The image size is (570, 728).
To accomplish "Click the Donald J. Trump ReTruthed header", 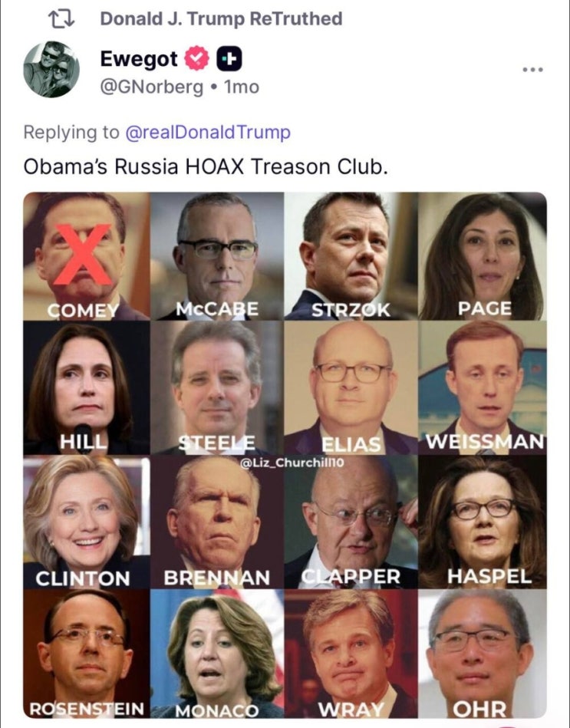I will point(222,19).
